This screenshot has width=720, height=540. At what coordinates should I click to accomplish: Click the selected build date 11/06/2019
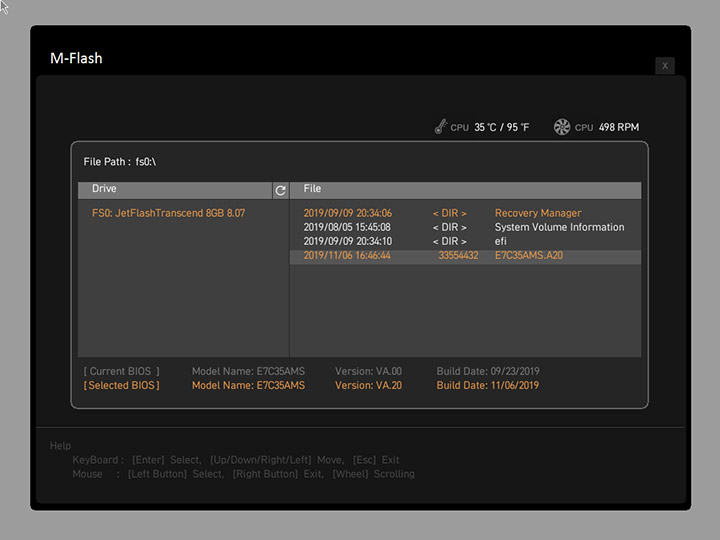click(488, 385)
